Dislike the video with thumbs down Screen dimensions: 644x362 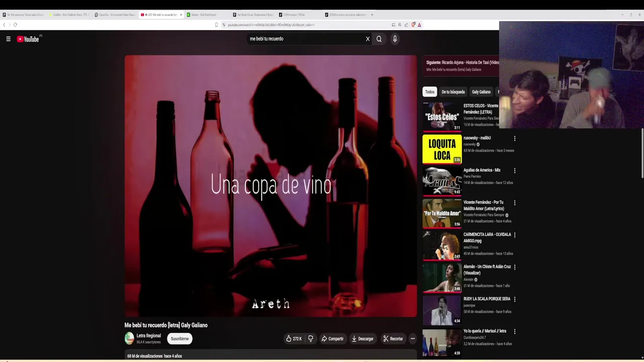click(310, 339)
